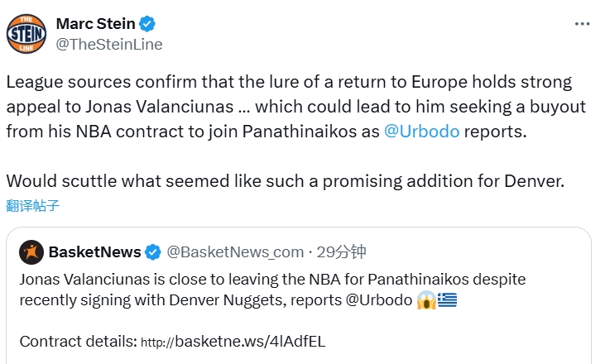Open the Marc Stein display name
This screenshot has height=364, width=605.
coord(95,23)
